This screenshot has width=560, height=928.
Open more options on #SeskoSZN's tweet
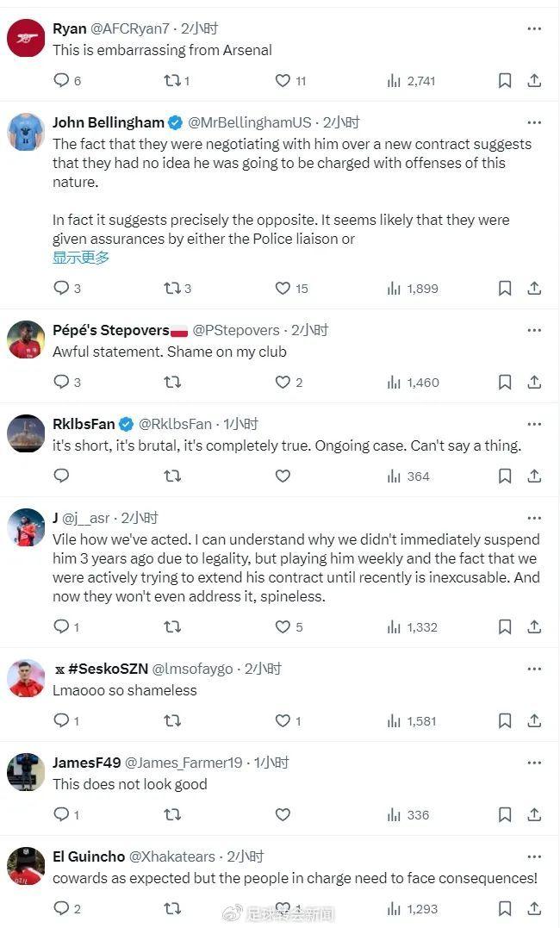[x=534, y=669]
